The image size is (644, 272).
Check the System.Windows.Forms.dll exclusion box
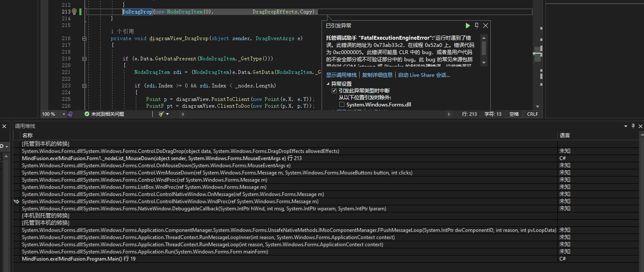[x=342, y=104]
